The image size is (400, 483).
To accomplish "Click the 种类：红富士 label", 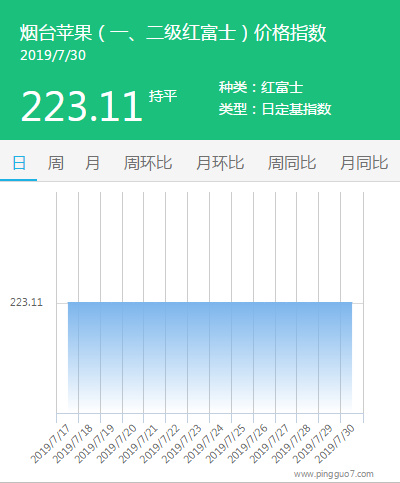I will click(x=261, y=88).
